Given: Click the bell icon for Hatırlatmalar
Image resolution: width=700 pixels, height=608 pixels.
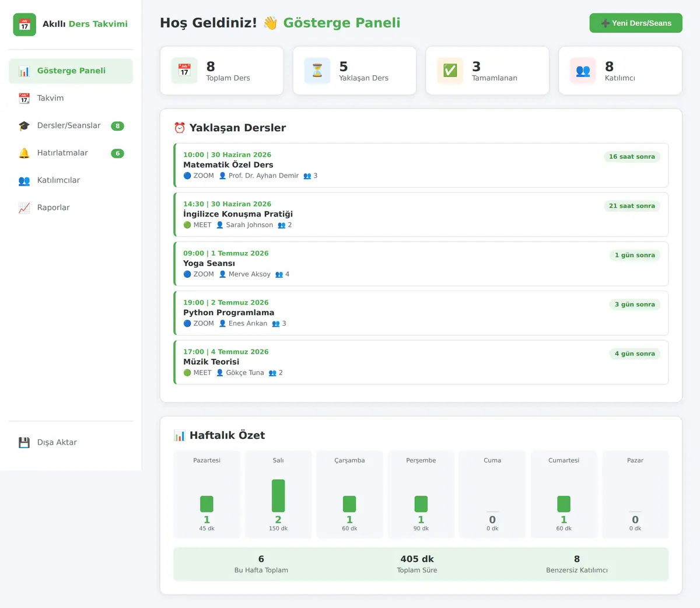Looking at the screenshot, I should point(24,153).
